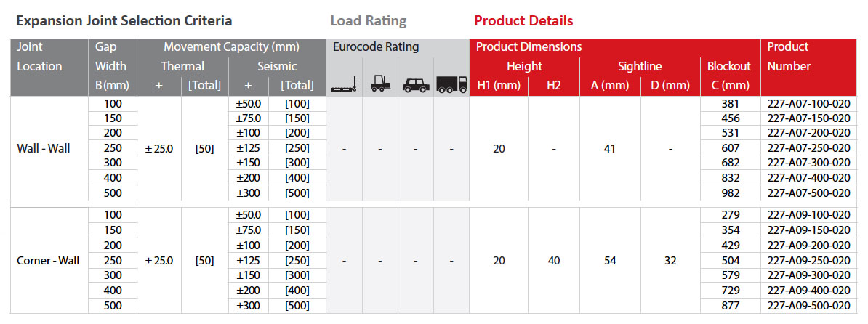868x324 pixels.
Task: Click product number 227-A09-300-020
Action: pyautogui.click(x=809, y=275)
